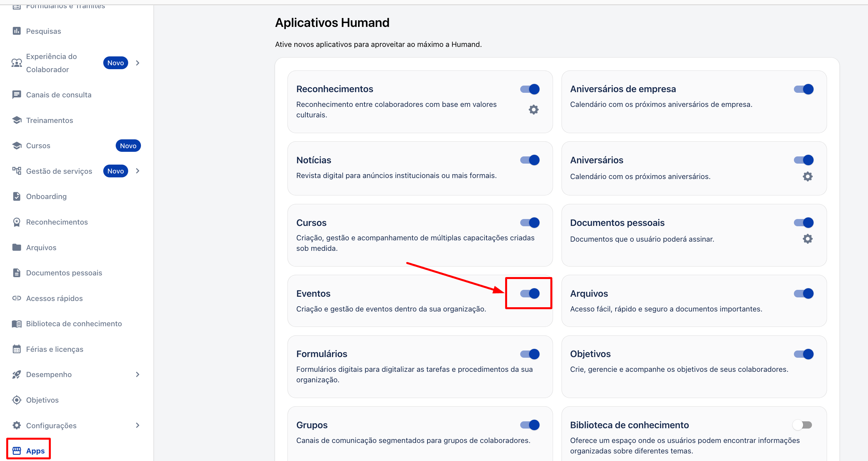Click 'Documentos que o usuário poderá assinar.'
Screen dimensions: 868x461
click(642, 239)
